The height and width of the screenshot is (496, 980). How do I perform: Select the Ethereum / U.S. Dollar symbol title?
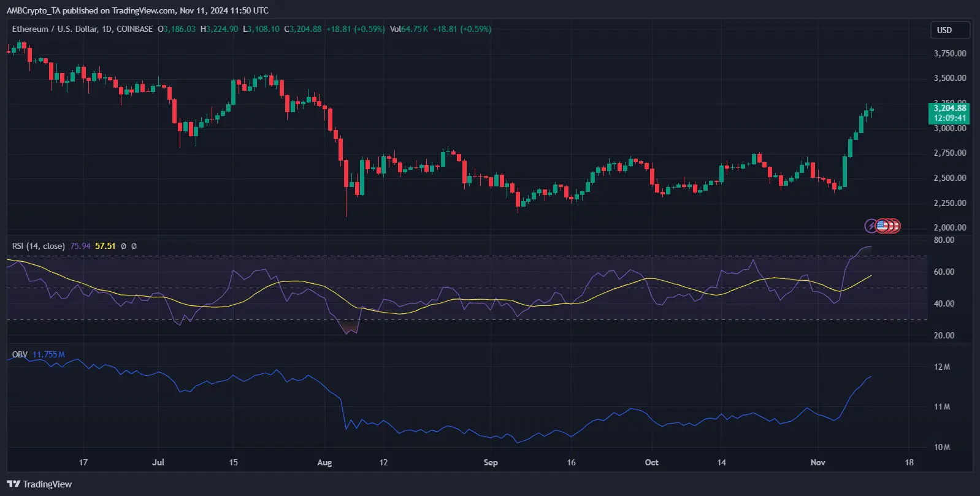(82, 29)
